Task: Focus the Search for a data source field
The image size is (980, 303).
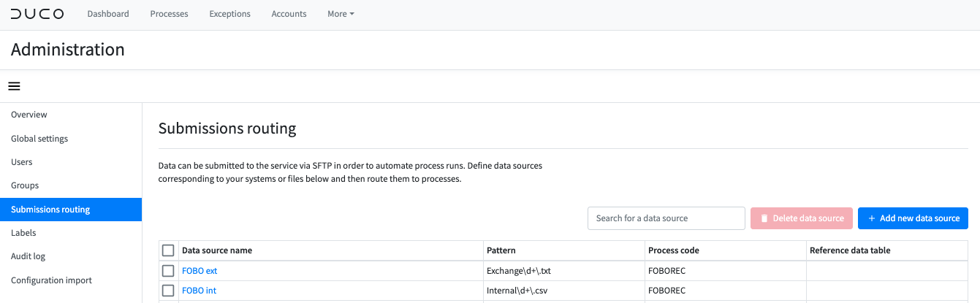Action: click(666, 218)
